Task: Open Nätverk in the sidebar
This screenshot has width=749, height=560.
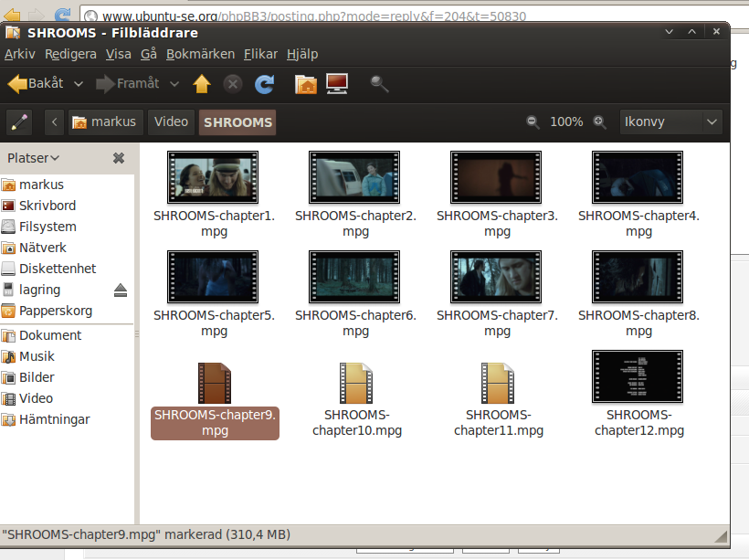Action: pos(67,248)
